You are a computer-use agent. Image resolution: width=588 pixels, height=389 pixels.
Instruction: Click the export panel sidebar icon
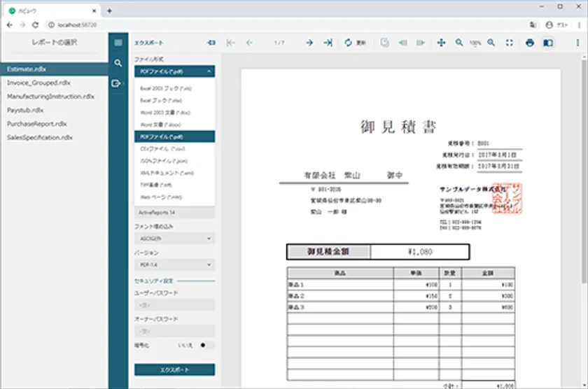pos(118,83)
